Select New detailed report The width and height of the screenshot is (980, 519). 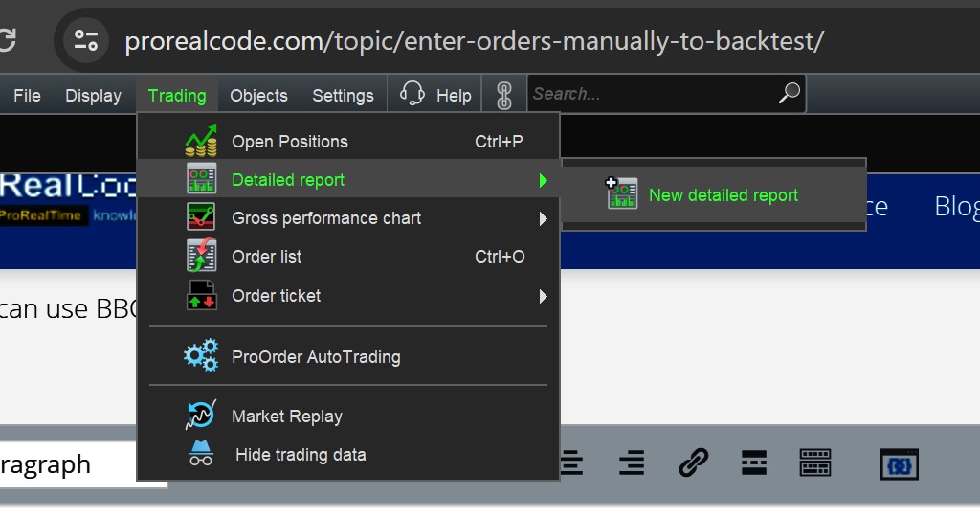723,195
